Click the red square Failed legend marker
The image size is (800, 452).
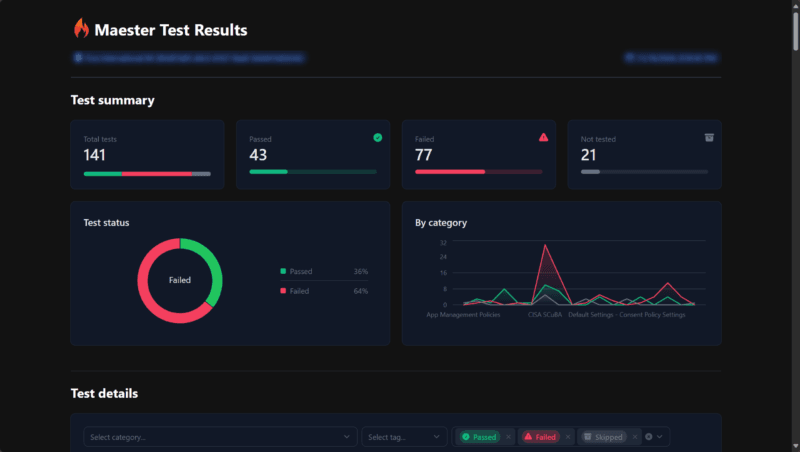[x=283, y=291]
